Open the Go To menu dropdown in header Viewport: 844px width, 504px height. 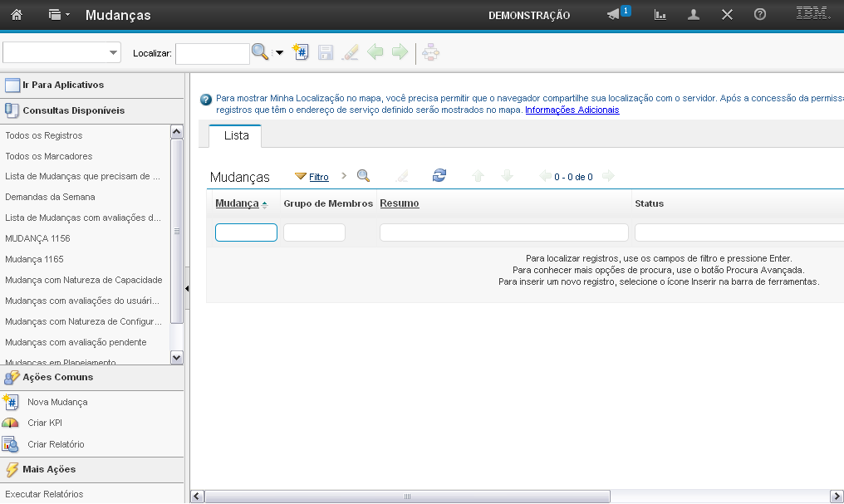coord(58,15)
